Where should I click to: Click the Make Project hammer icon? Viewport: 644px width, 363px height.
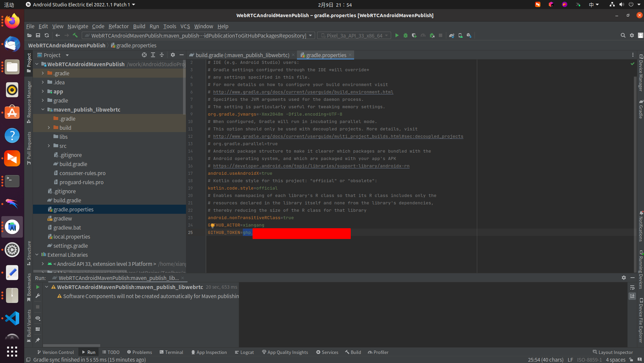pyautogui.click(x=75, y=36)
